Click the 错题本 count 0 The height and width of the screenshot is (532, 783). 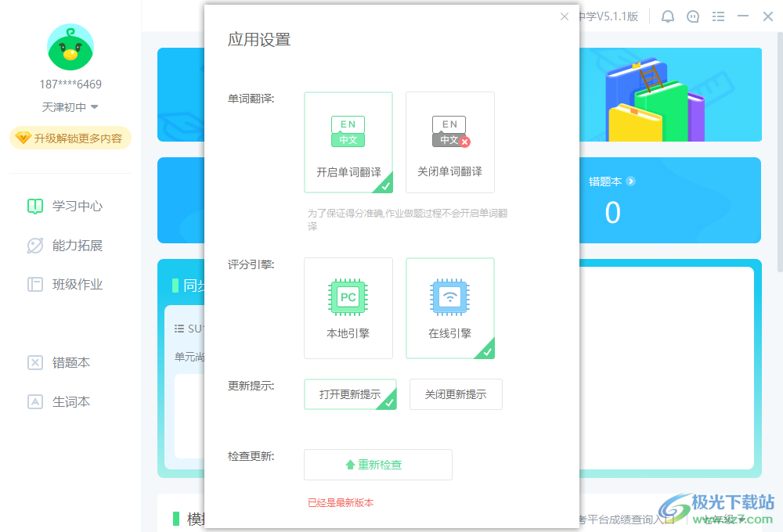[x=613, y=213]
